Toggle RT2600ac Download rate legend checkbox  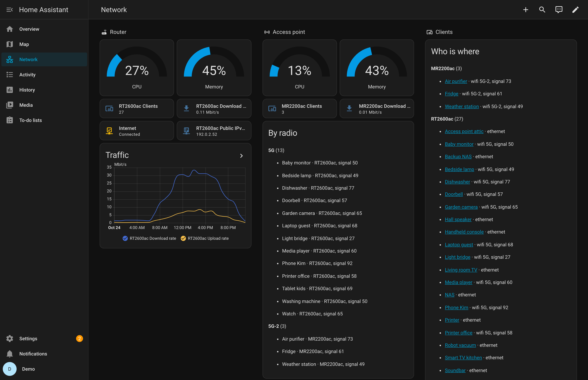click(x=125, y=238)
